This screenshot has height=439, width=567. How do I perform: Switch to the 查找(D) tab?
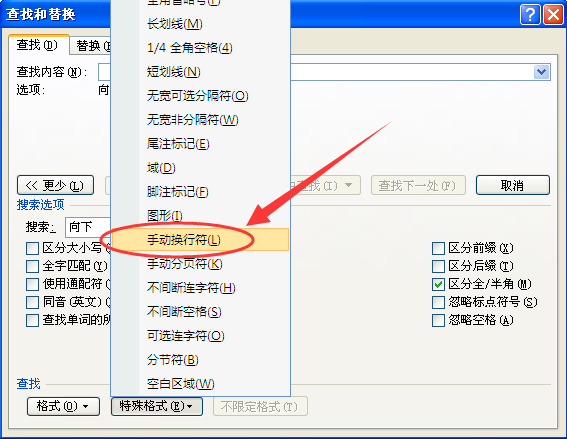tap(38, 45)
